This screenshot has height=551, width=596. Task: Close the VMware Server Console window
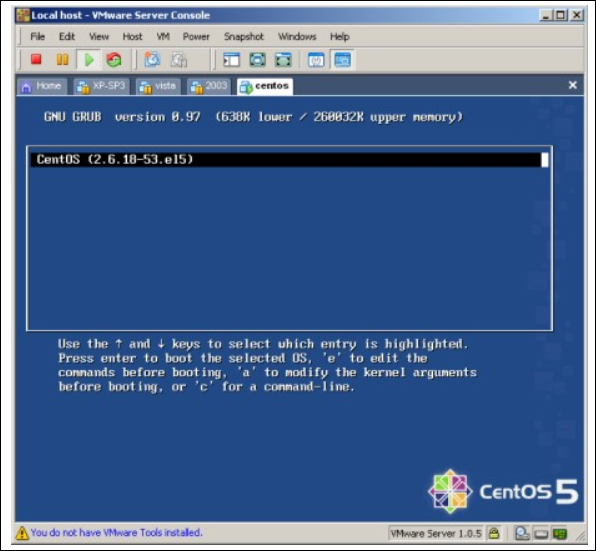[576, 15]
